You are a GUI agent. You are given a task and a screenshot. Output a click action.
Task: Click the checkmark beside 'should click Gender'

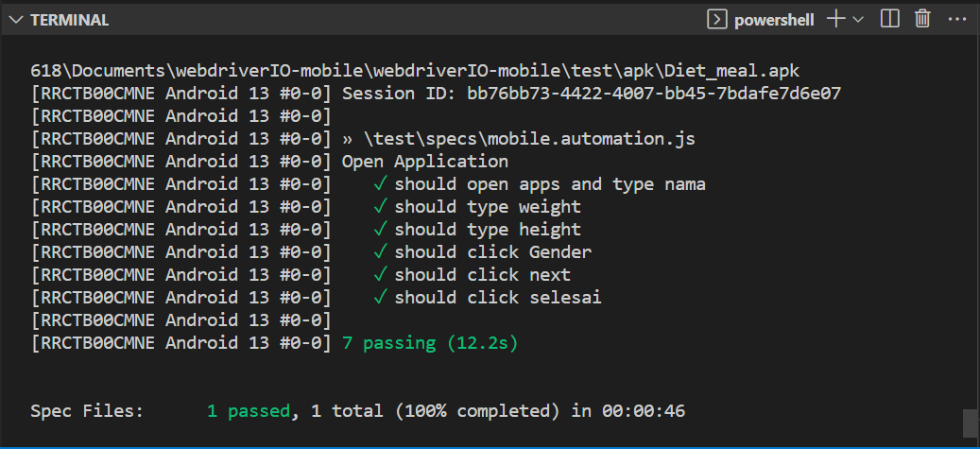coord(380,252)
